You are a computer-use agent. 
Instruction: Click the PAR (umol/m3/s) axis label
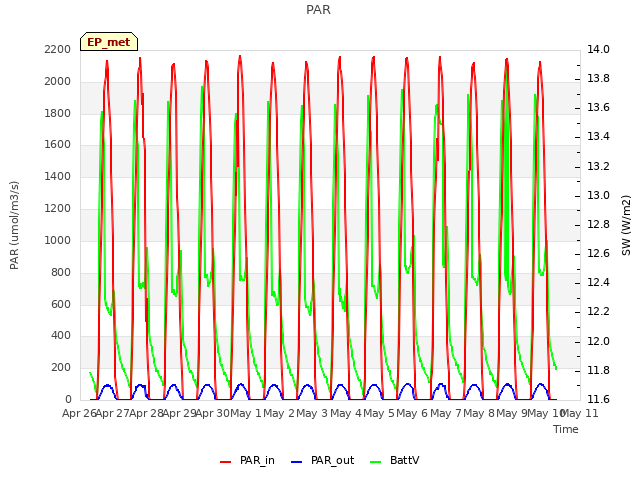[x=14, y=225]
